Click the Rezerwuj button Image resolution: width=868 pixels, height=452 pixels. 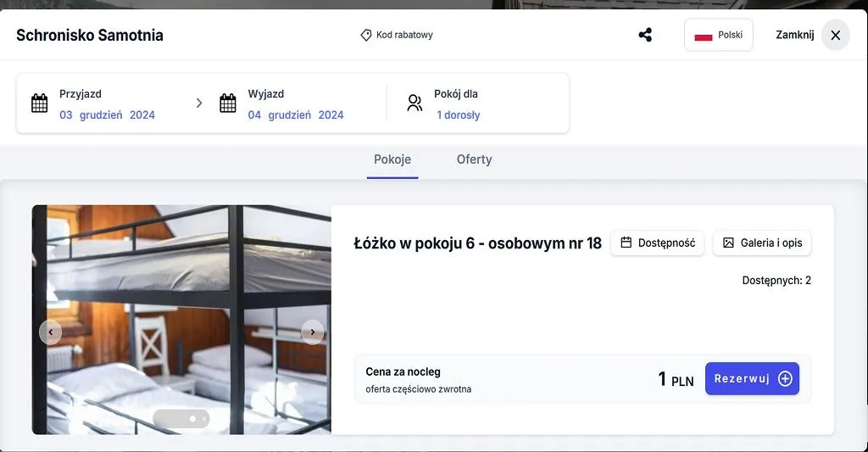coord(752,379)
